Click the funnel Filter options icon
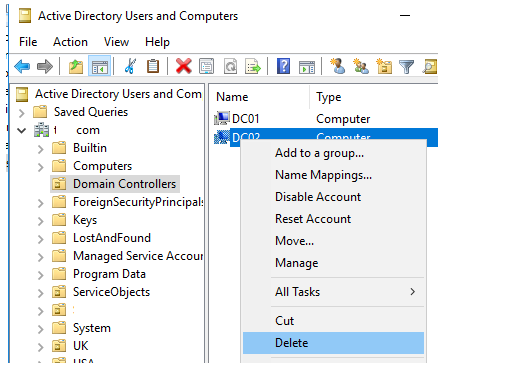The width and height of the screenshot is (512, 372). coord(407,66)
